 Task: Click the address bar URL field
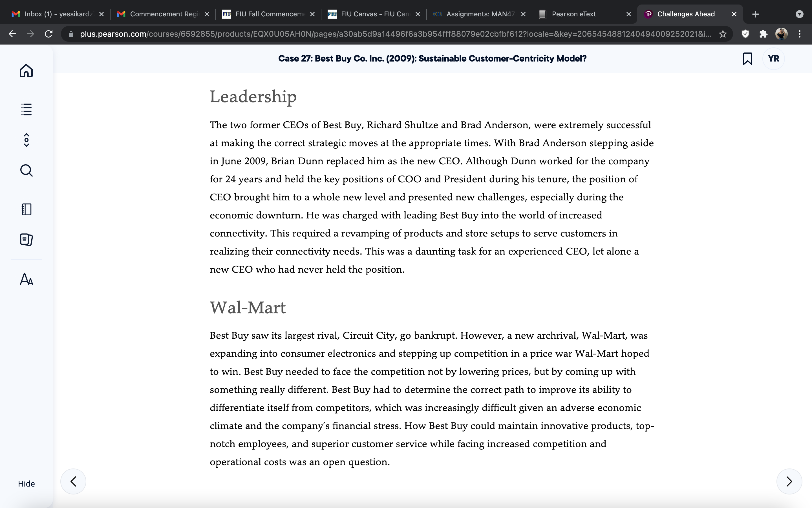pos(396,34)
